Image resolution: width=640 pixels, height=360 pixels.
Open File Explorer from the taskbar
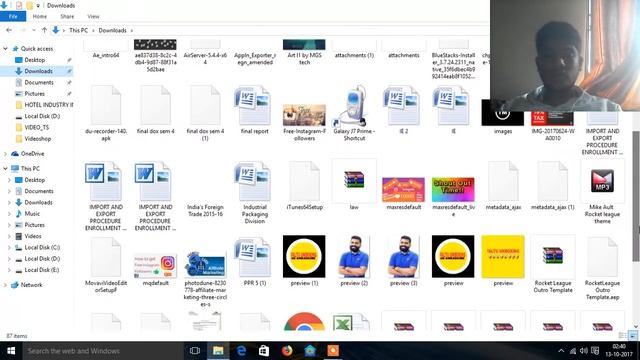[x=218, y=351]
